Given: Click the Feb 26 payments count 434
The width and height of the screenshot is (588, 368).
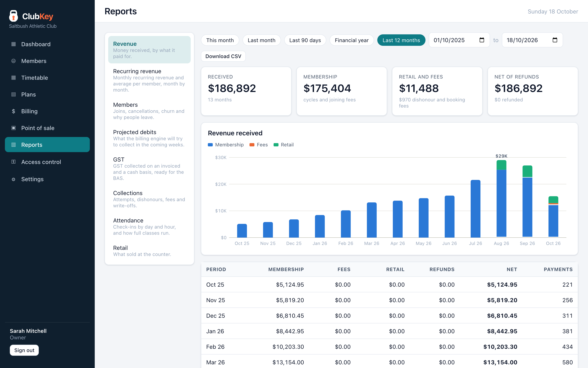Looking at the screenshot, I should coord(567,347).
